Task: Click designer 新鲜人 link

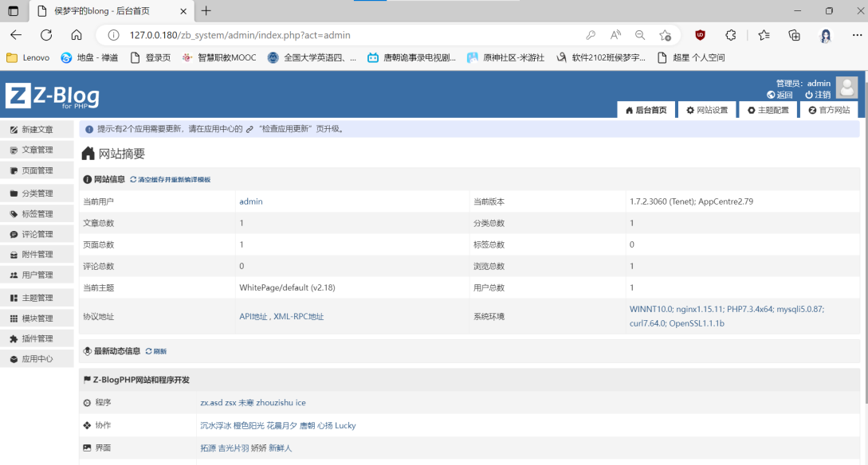Action: pyautogui.click(x=280, y=447)
